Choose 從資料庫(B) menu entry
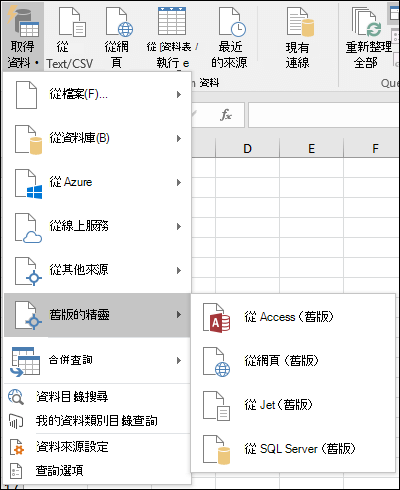The width and height of the screenshot is (400, 490). coord(97,138)
